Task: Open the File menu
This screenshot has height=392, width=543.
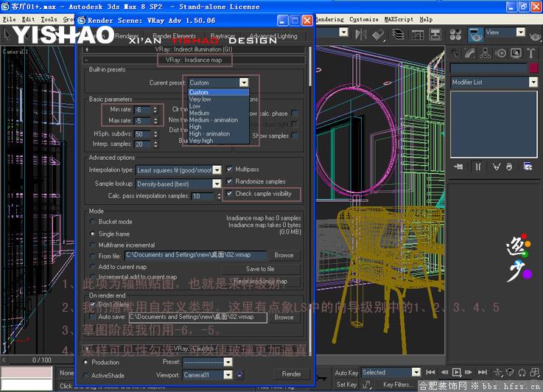Action: click(9, 19)
